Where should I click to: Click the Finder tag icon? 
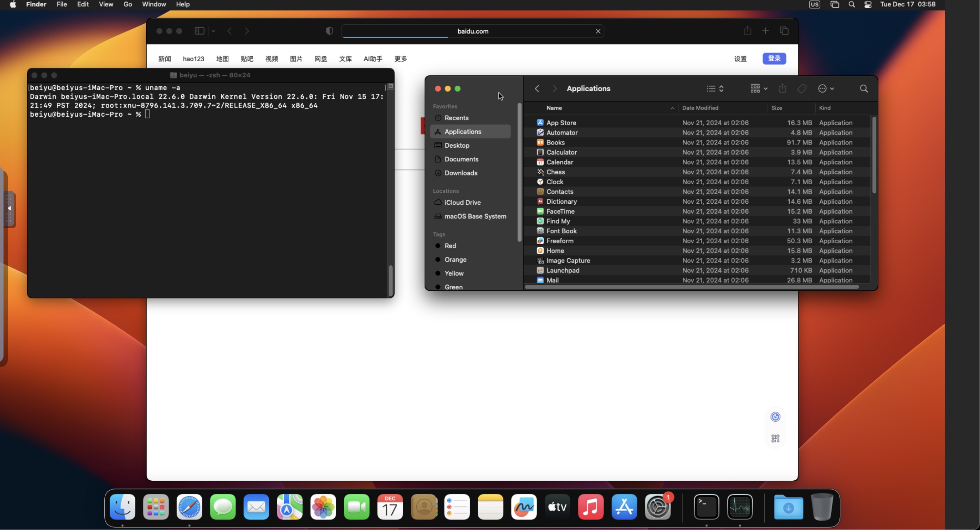(802, 88)
